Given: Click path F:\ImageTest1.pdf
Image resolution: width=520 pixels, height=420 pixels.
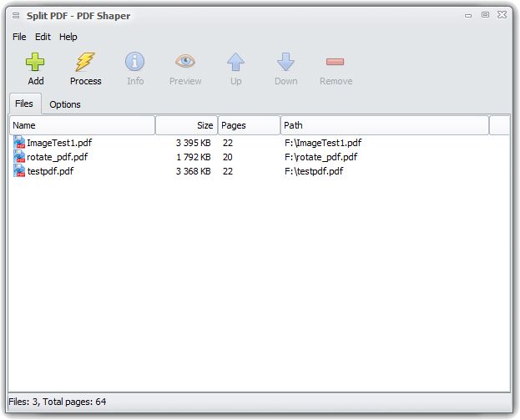Looking at the screenshot, I should (x=323, y=143).
